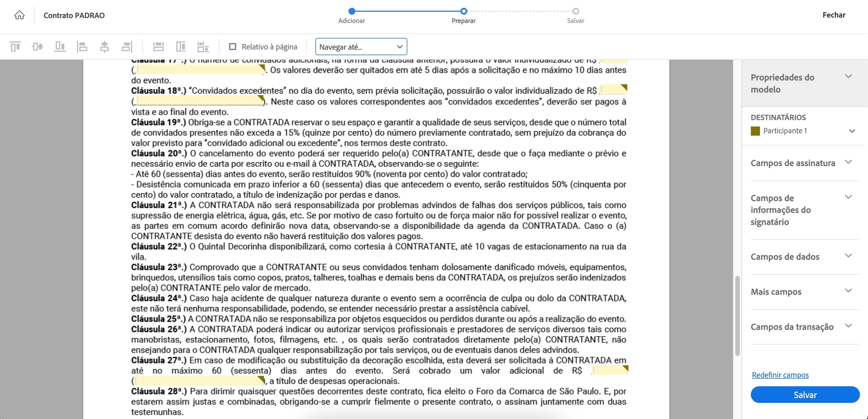Go to the Salvar progress step

click(x=576, y=11)
